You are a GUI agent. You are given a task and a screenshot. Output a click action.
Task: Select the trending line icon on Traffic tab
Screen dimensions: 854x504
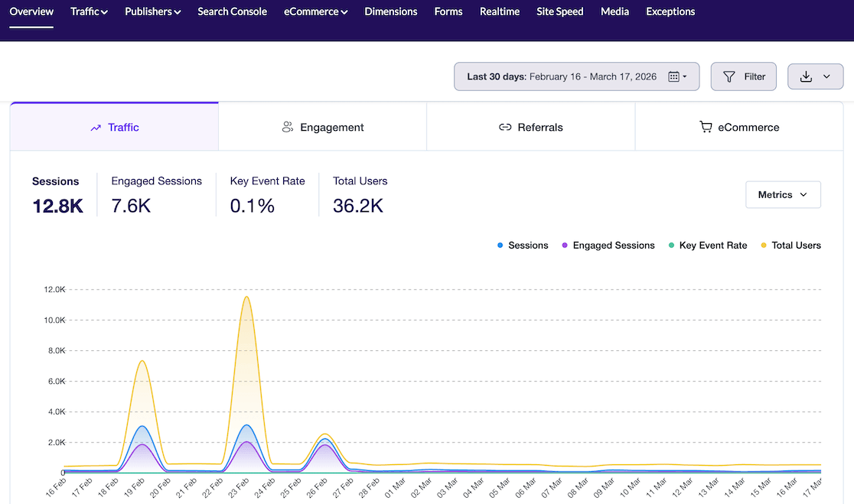[x=95, y=127]
